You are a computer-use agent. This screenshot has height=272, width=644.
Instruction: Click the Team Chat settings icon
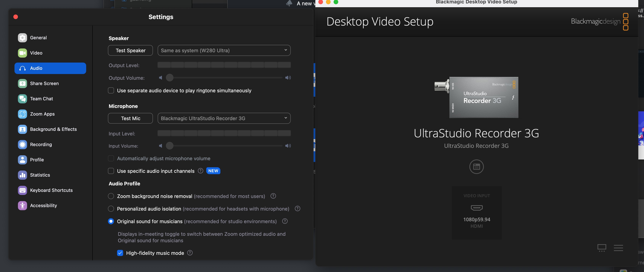tap(22, 99)
